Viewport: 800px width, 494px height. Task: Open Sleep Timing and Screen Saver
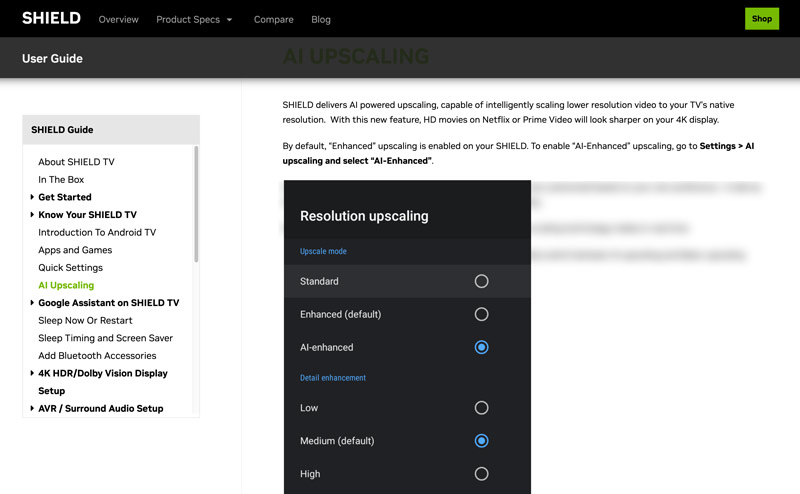tap(106, 338)
